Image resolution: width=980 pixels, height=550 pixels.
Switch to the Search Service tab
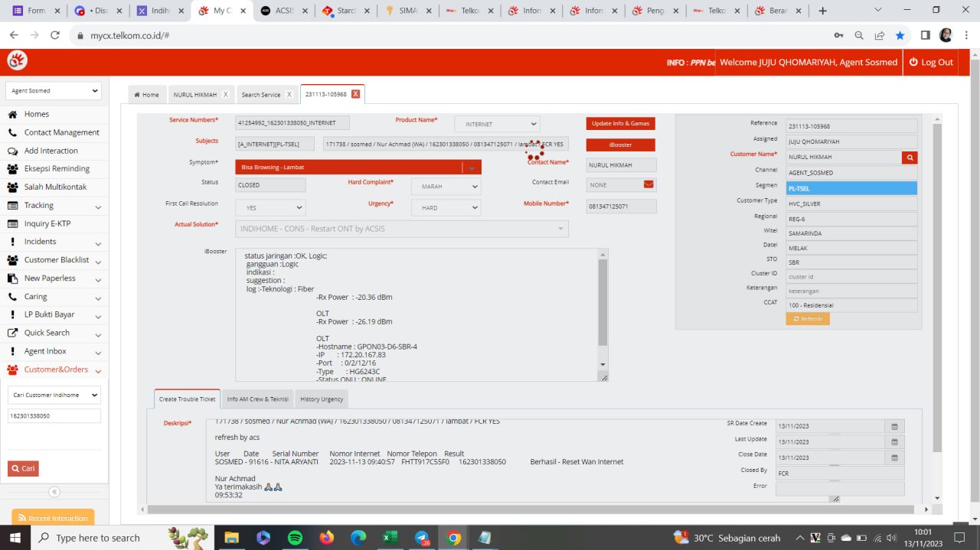pos(261,95)
